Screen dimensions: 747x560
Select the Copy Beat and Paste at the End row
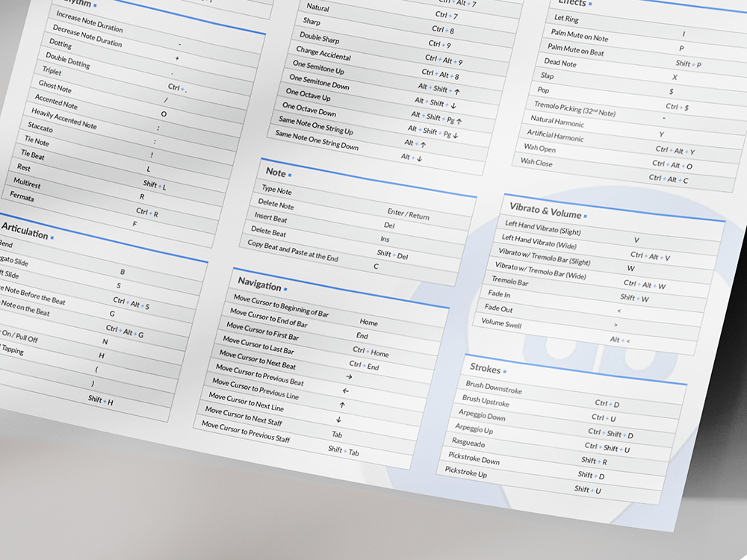pos(292,252)
